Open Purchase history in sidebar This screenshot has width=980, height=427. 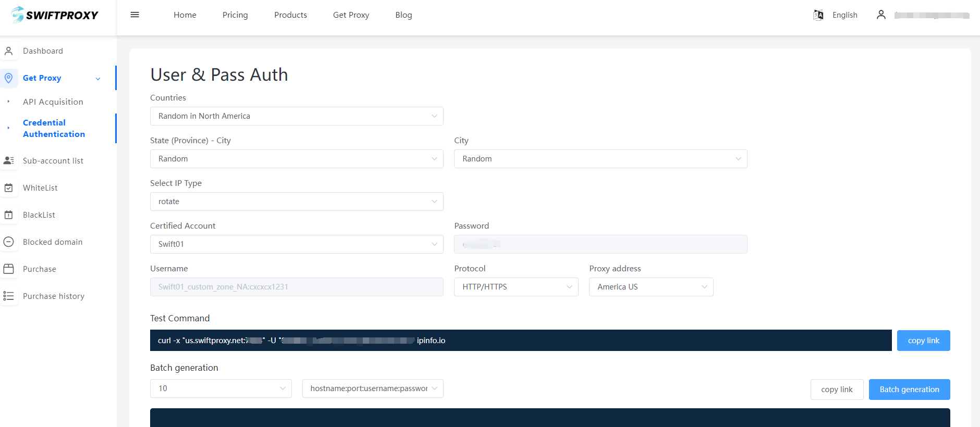tap(53, 296)
